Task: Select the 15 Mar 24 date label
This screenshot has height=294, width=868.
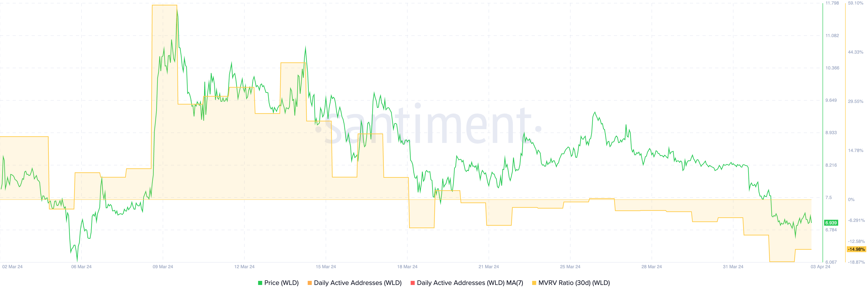Action: (x=325, y=267)
